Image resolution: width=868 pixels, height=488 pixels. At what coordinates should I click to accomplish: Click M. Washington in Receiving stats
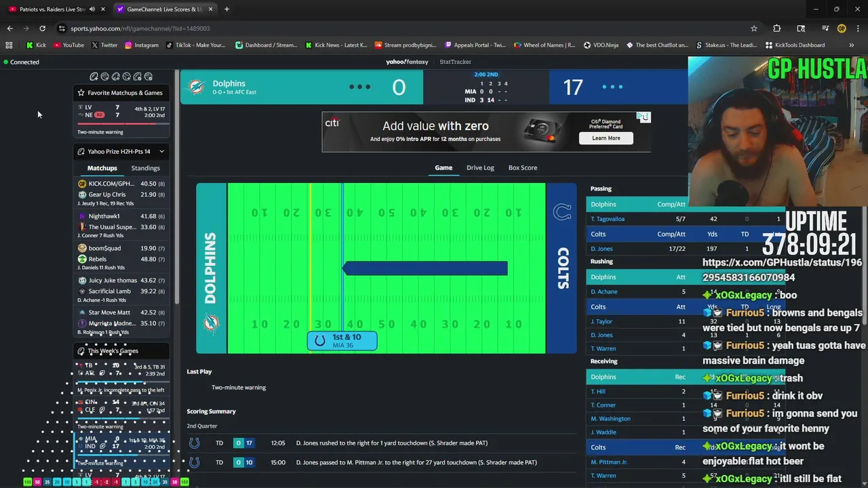point(610,418)
